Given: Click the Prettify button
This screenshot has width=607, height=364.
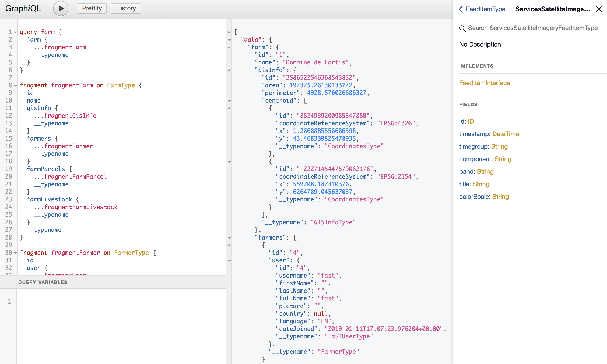Looking at the screenshot, I should 92,8.
